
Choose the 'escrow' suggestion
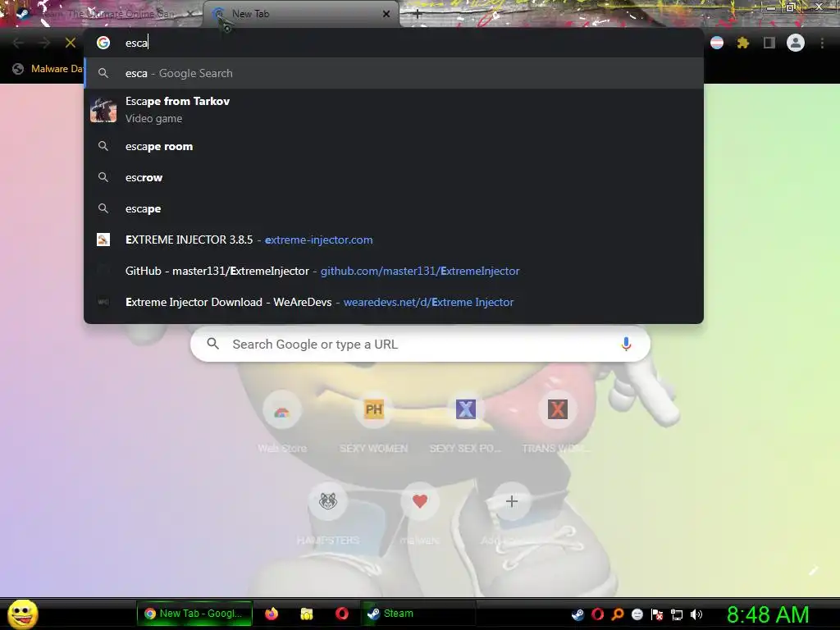coord(394,177)
